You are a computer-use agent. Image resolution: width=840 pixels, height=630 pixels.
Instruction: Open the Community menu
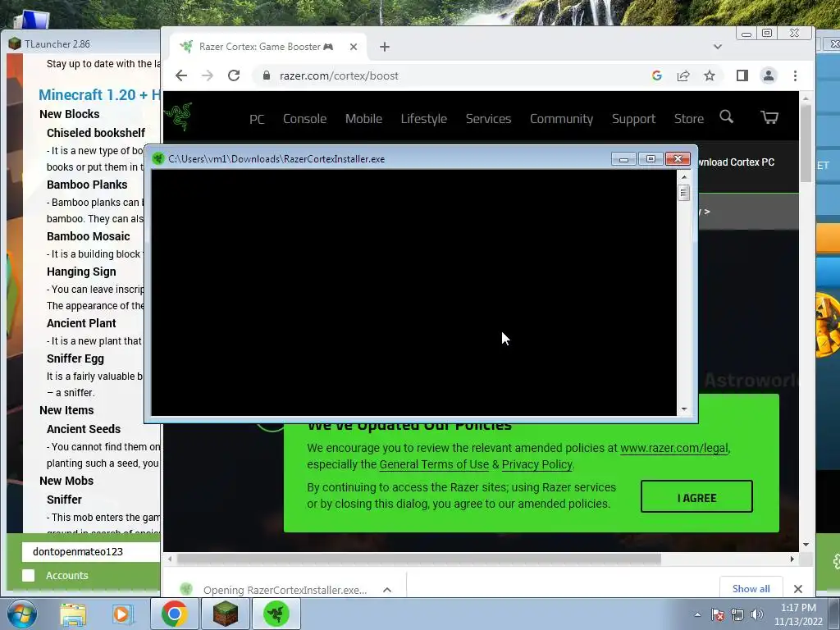pyautogui.click(x=561, y=119)
